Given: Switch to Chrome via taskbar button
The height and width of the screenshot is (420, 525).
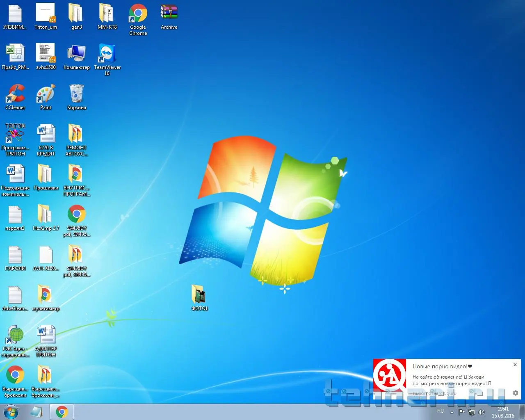Looking at the screenshot, I should point(62,412).
